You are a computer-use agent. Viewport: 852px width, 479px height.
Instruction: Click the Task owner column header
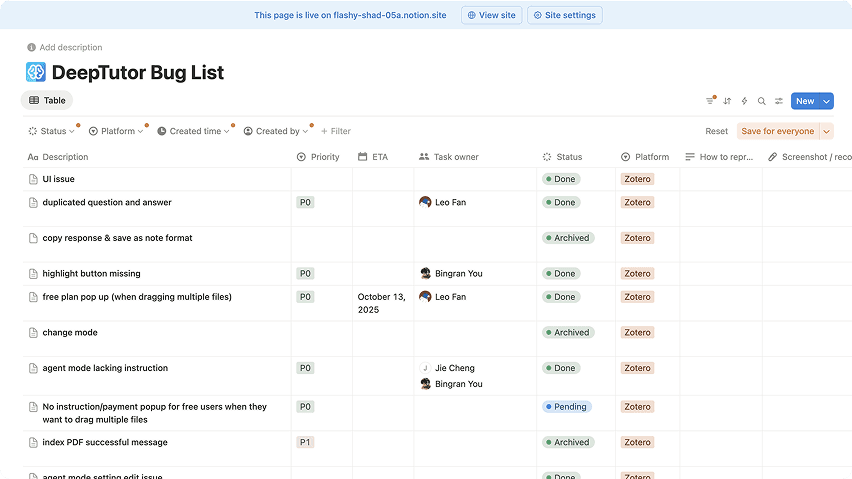449,157
